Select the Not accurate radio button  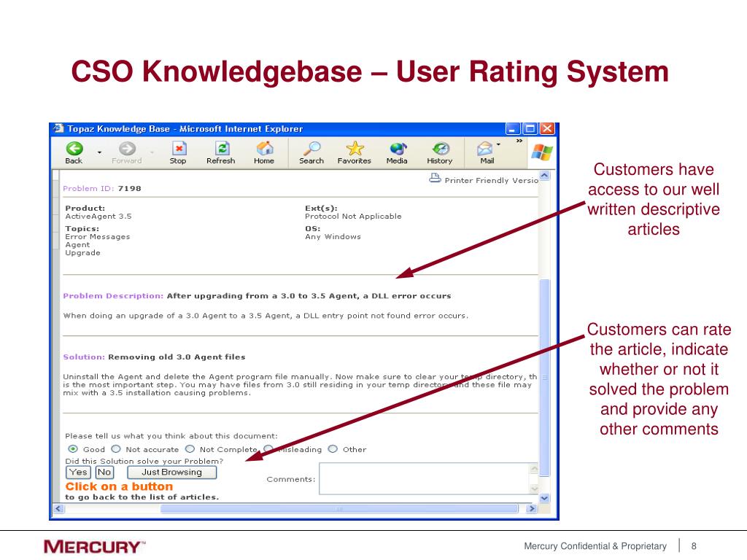click(x=116, y=449)
